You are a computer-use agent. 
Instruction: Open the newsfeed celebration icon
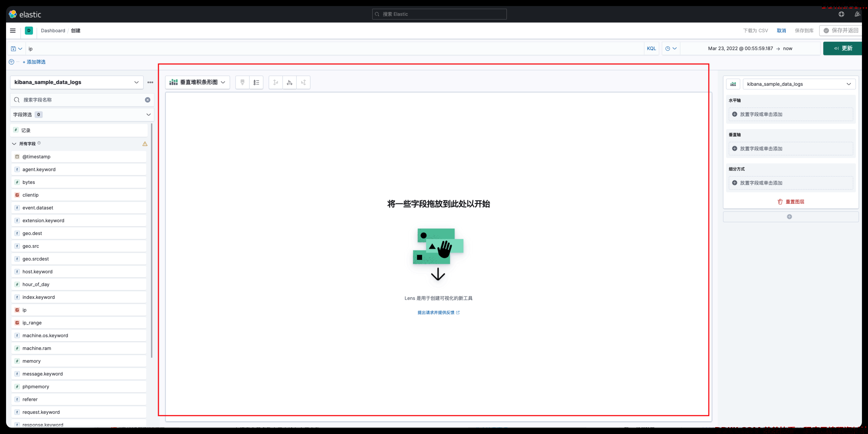point(857,14)
